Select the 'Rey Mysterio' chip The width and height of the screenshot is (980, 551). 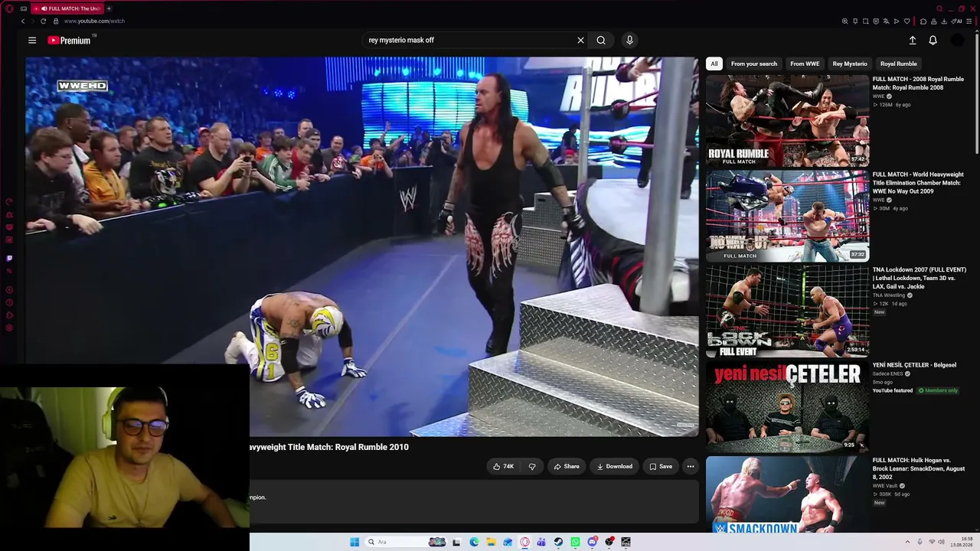click(x=850, y=64)
